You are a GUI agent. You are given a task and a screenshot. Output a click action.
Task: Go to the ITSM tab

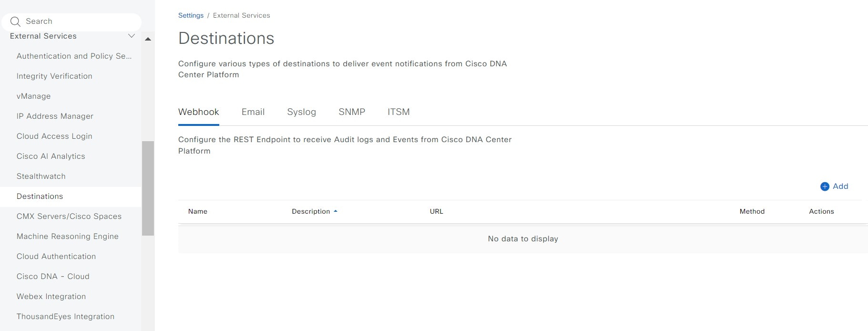coord(398,112)
